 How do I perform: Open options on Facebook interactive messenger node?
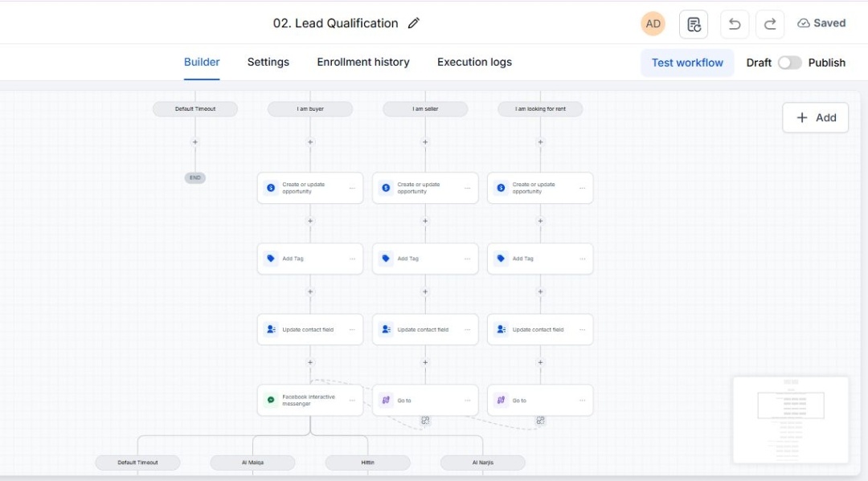click(352, 400)
